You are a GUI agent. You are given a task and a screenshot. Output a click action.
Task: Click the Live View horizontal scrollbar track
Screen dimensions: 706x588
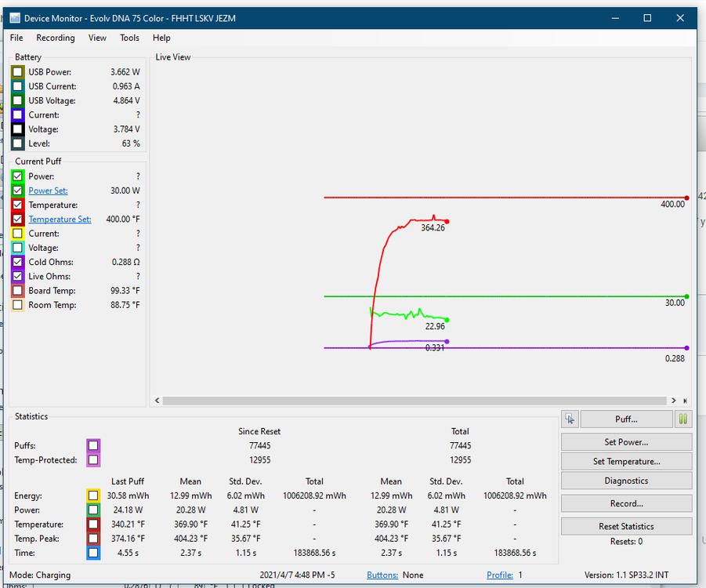tap(415, 401)
